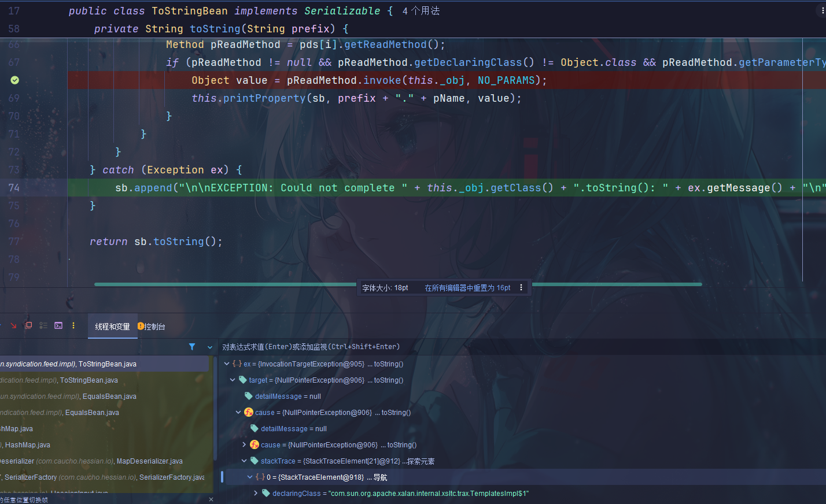Click 在所有编辑器中重置为 16pt link
The height and width of the screenshot is (504, 826).
coord(467,288)
